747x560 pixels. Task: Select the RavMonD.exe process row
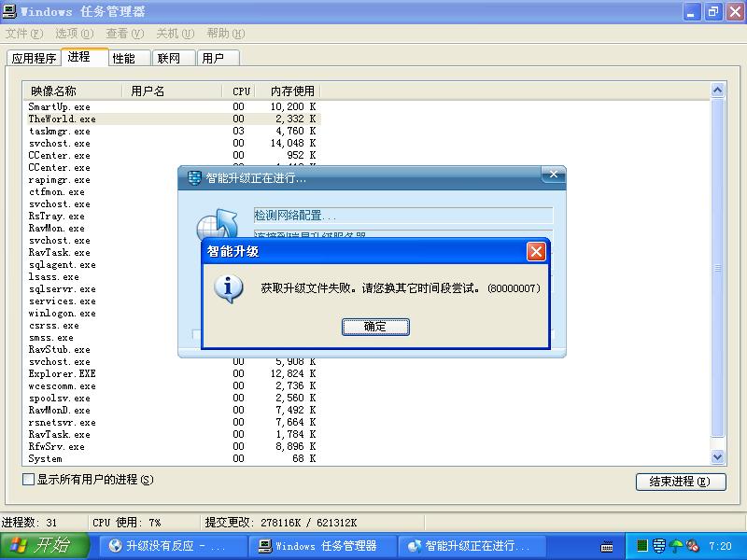click(172, 410)
